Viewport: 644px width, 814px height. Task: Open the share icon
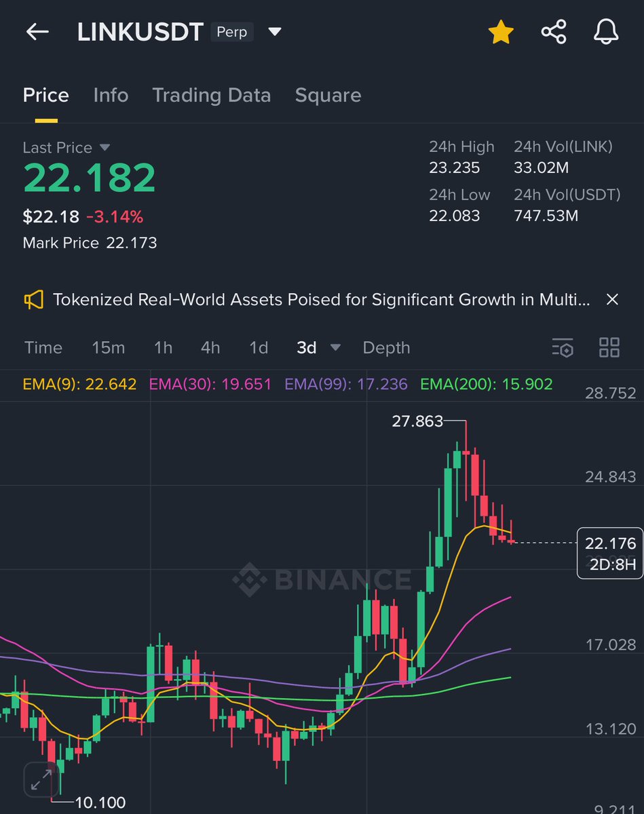click(x=554, y=32)
